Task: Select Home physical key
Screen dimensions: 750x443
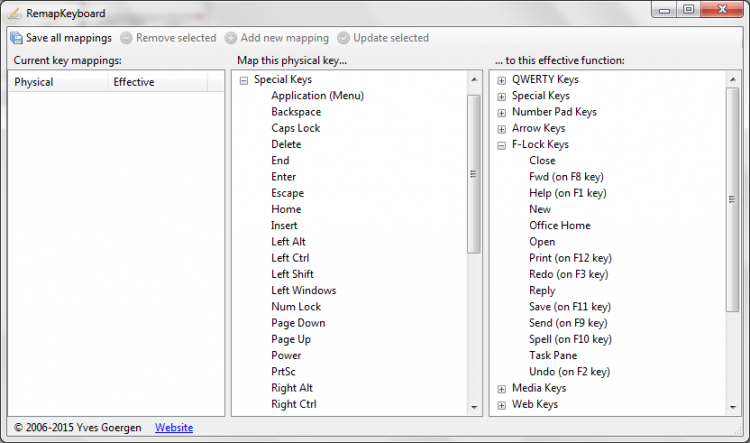Action: (x=286, y=210)
